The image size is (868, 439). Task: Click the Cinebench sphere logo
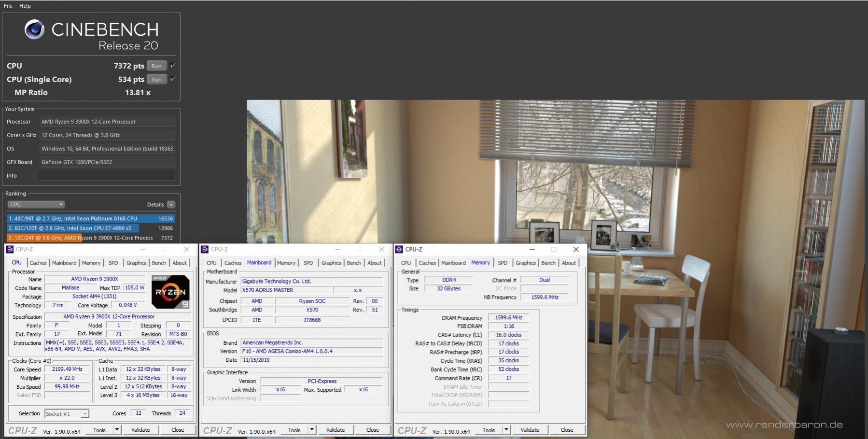click(x=34, y=29)
